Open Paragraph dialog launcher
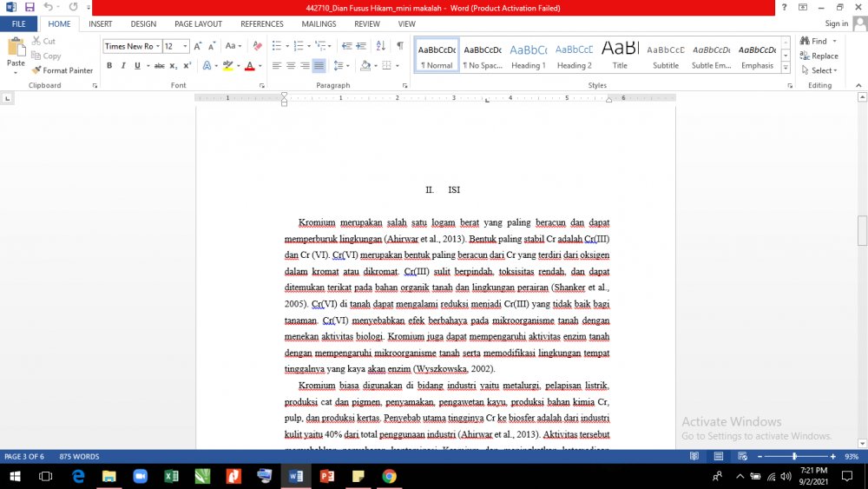 point(405,85)
